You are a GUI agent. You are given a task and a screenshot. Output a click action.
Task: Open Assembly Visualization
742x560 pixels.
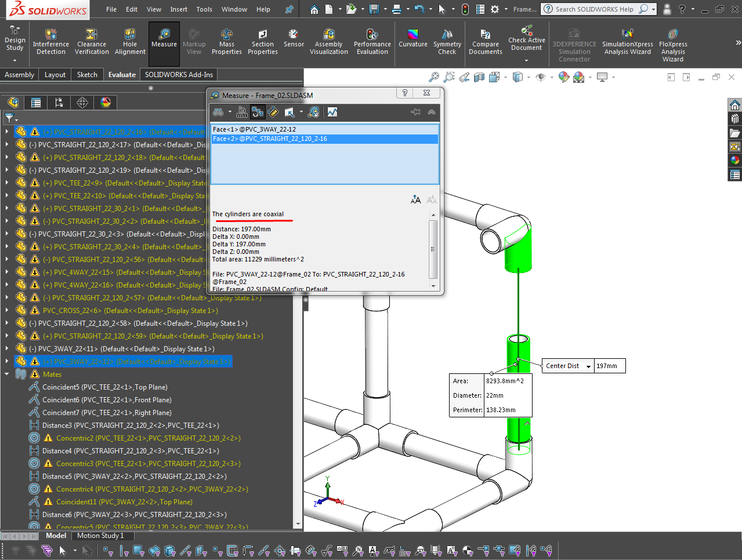329,41
